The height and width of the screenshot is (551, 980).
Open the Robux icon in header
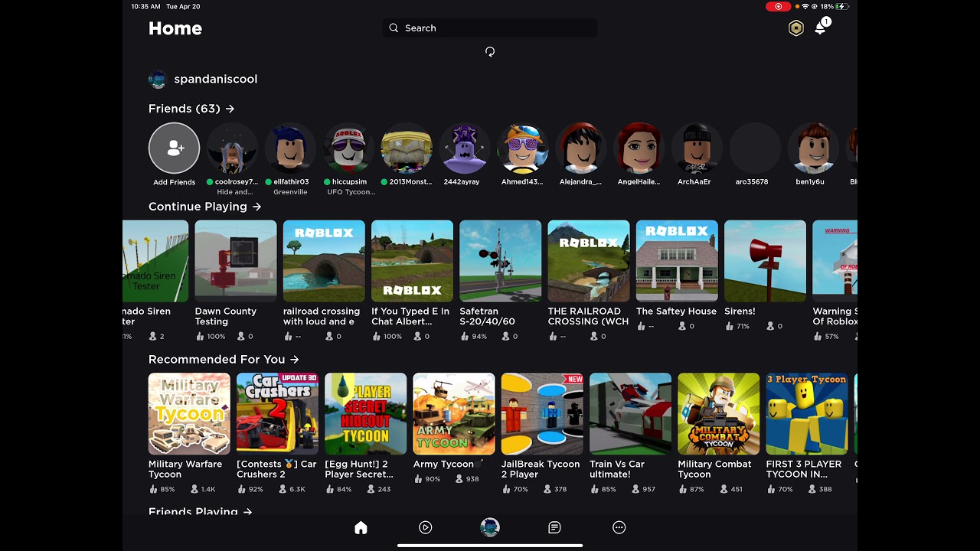tap(796, 28)
